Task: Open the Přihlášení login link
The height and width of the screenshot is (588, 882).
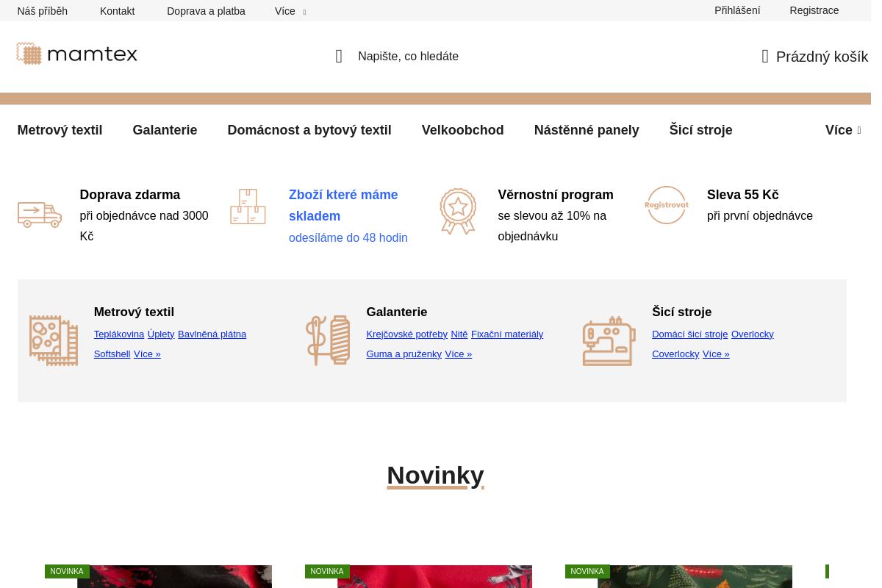Action: [737, 10]
